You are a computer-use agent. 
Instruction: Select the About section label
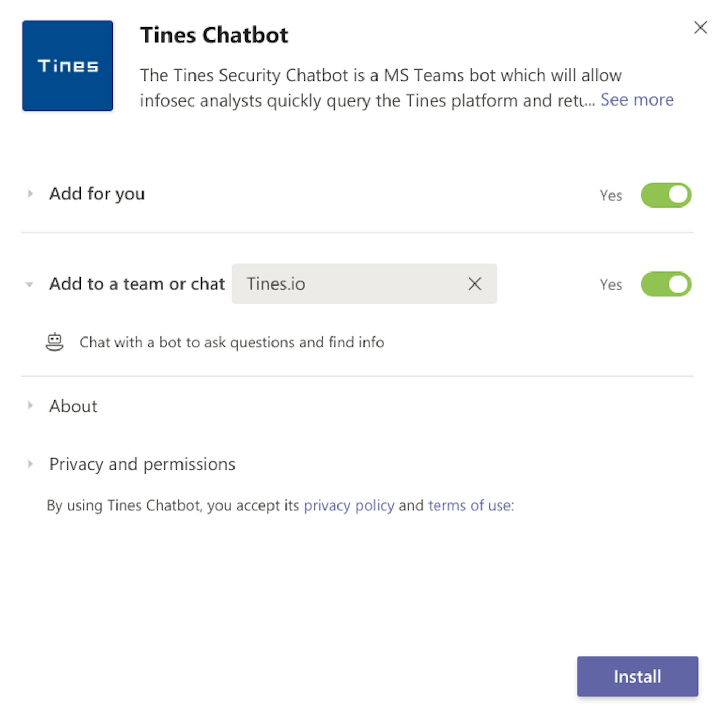tap(73, 406)
